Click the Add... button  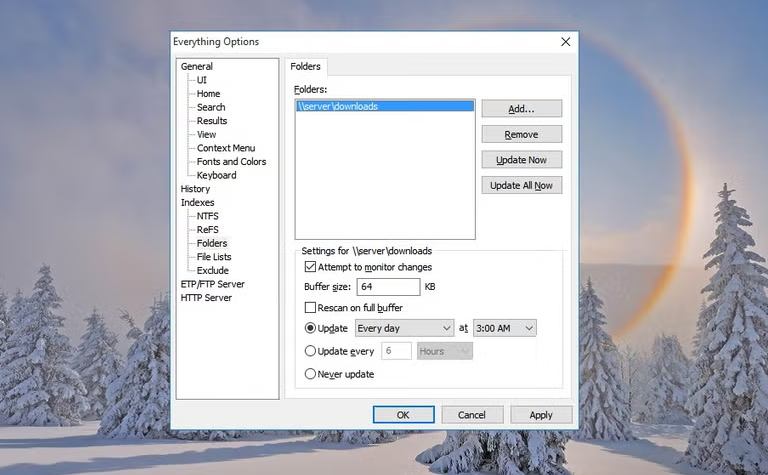point(522,109)
